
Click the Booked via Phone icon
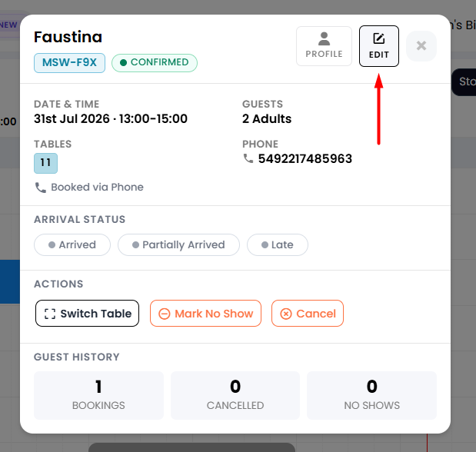[x=41, y=188]
